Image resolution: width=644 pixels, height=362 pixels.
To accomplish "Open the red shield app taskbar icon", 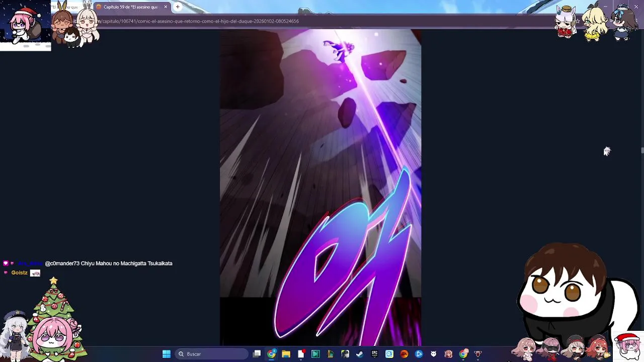I will pos(478,354).
